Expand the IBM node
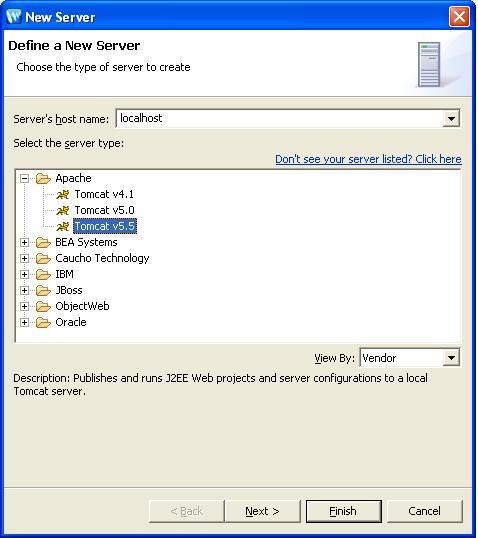478x538 pixels. (x=24, y=274)
